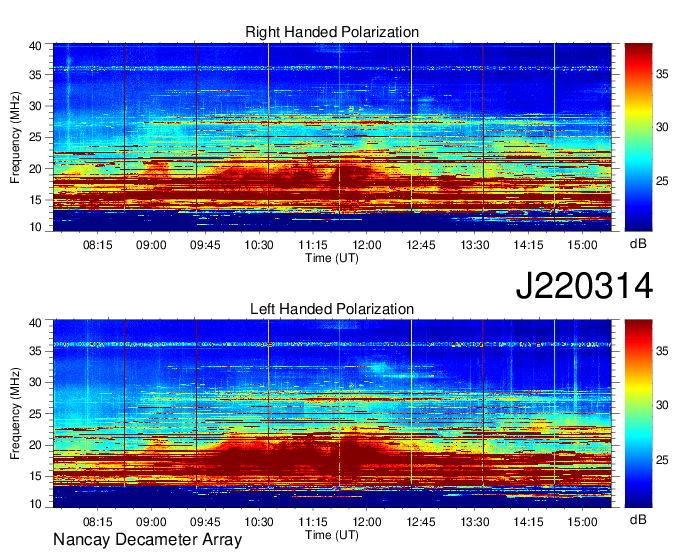Click the 09:45 time tick of Right Handed plot
Screen dimensions: 680x552
coord(205,245)
